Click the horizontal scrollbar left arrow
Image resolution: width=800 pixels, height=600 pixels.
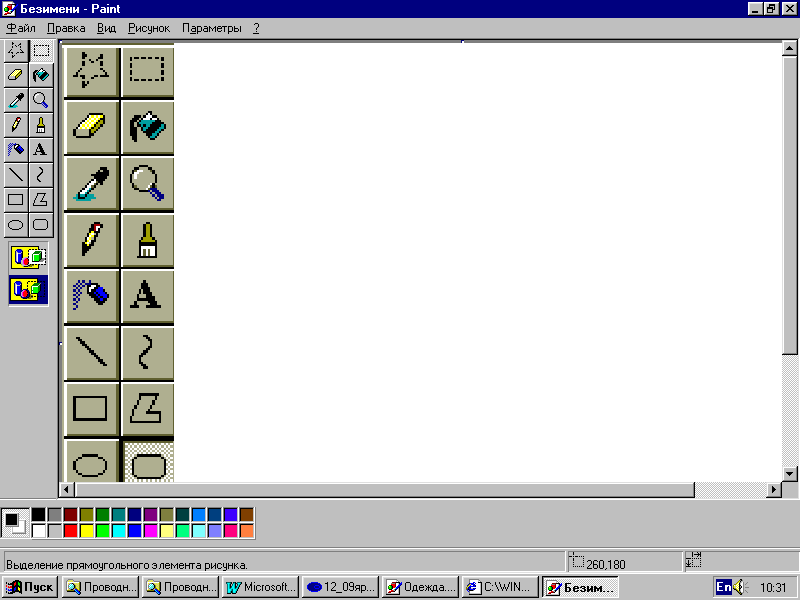(x=66, y=490)
